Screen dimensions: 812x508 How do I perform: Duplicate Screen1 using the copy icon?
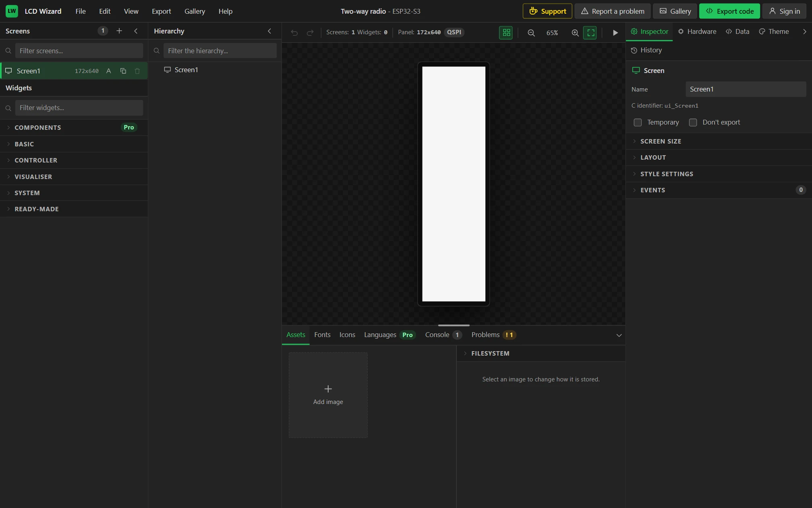[123, 71]
